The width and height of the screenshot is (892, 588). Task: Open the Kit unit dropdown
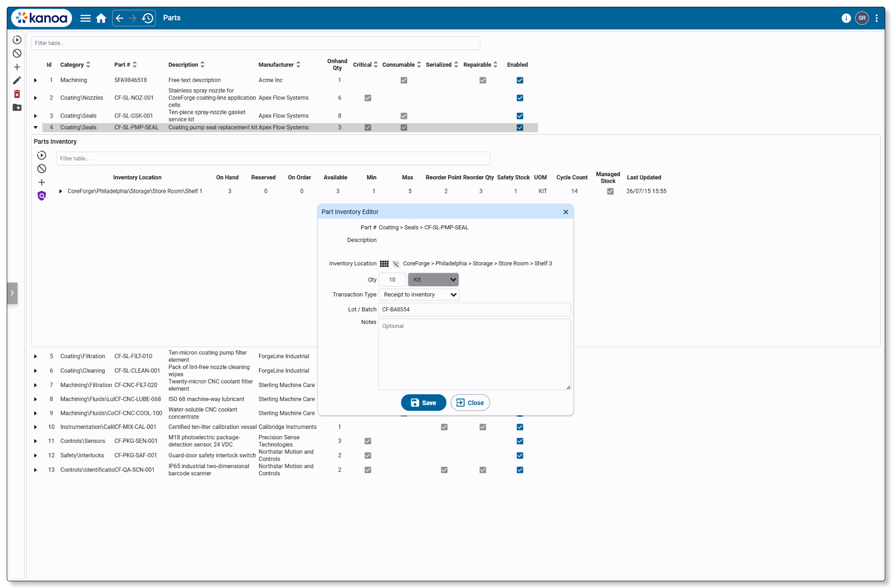click(x=433, y=280)
